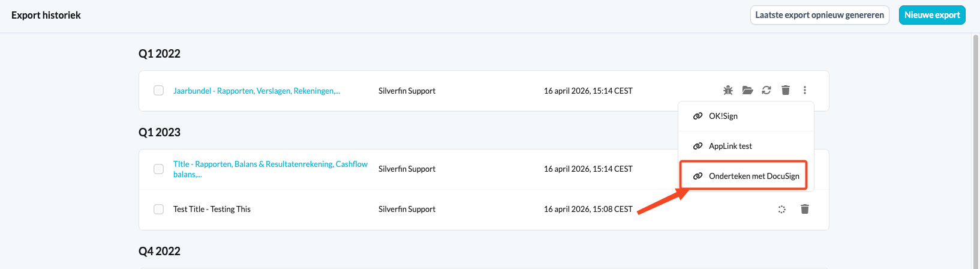This screenshot has height=269, width=980.
Task: Click the vertical page scrollbar
Action: coord(976,150)
